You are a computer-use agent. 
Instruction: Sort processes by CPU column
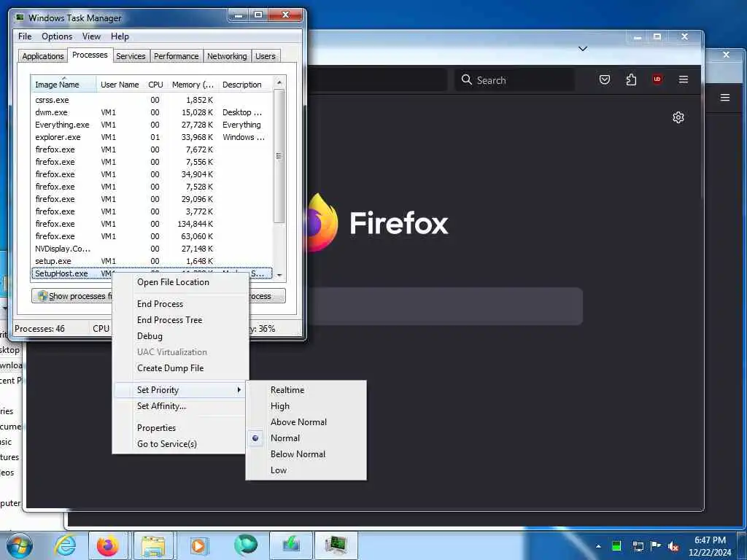pyautogui.click(x=156, y=85)
